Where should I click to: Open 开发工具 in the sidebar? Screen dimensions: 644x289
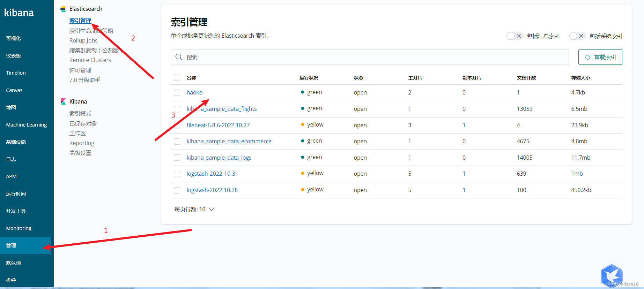[16, 211]
